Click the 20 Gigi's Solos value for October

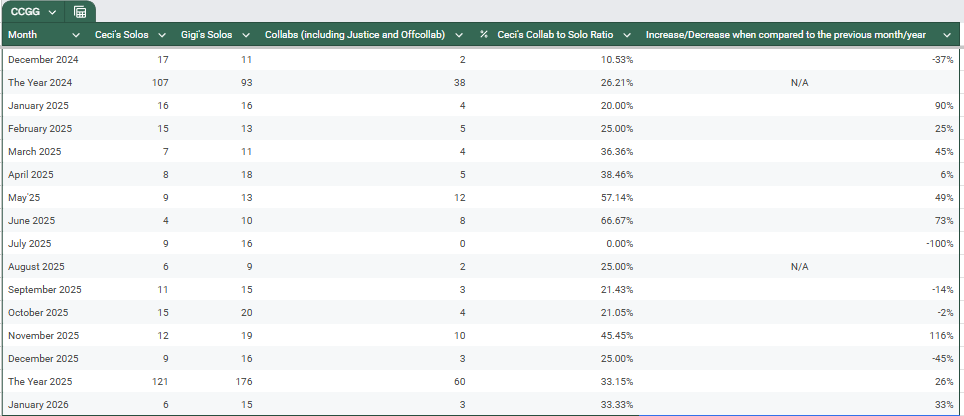click(247, 313)
